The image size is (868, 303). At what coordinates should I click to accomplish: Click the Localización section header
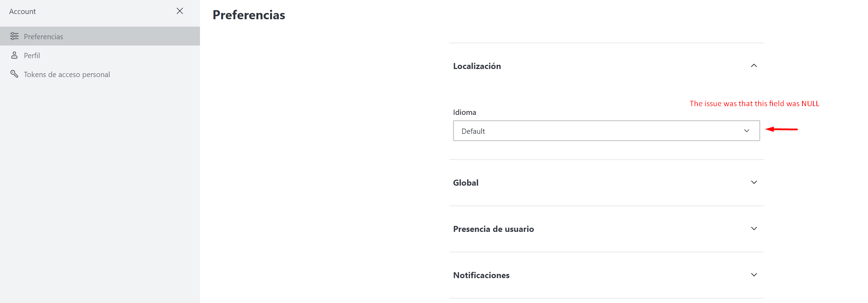(477, 66)
